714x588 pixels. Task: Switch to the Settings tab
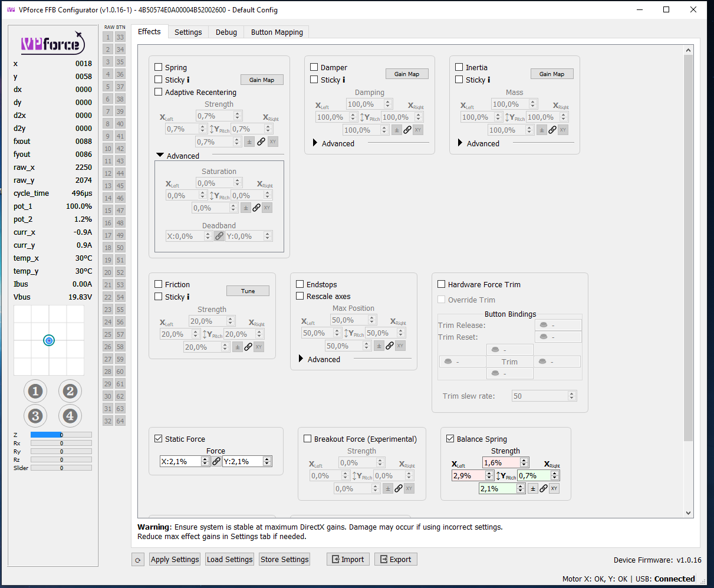point(188,32)
